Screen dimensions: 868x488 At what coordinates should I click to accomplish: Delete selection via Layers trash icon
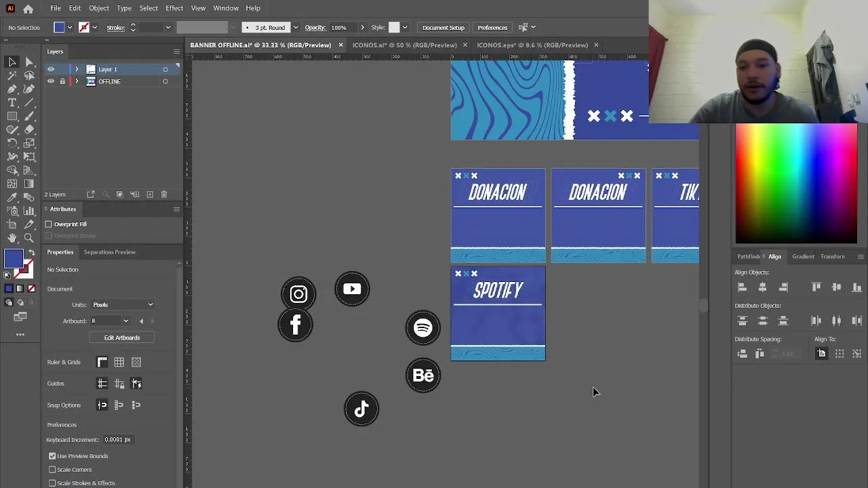163,195
